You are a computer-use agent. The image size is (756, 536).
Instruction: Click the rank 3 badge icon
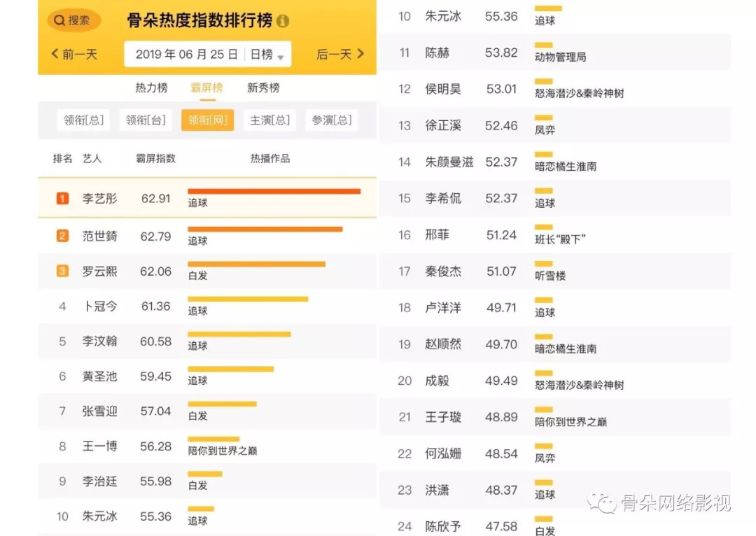pyautogui.click(x=62, y=271)
